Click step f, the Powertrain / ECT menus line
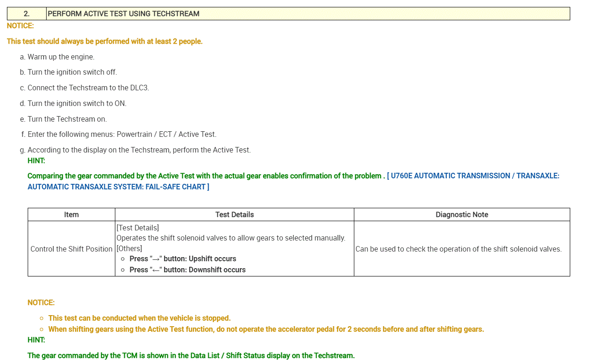 (x=122, y=135)
